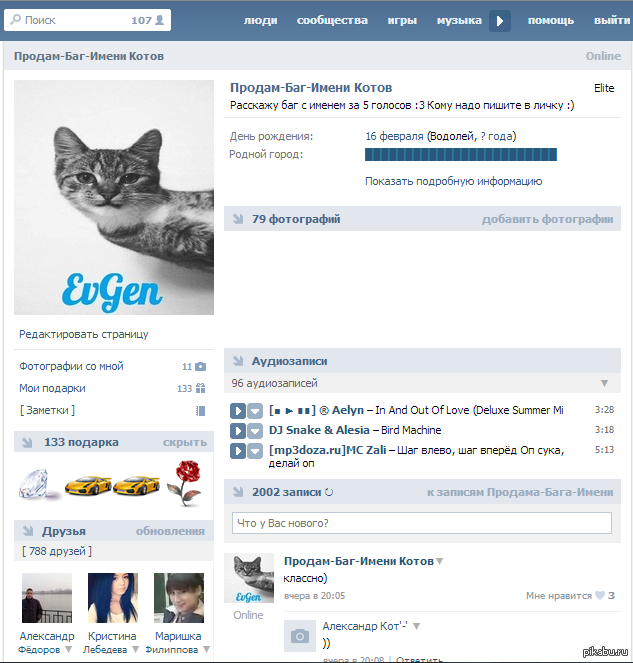
Task: Click Показать подробную информацию link
Action: 453,181
